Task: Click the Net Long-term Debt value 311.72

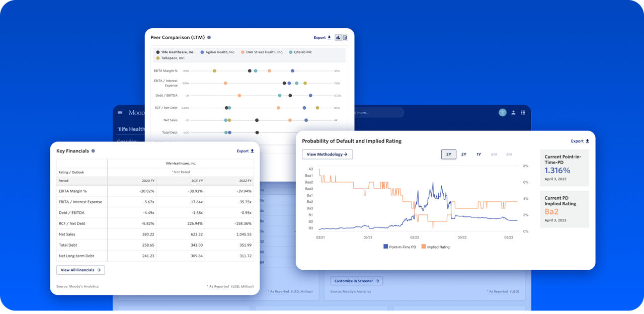Action: click(x=244, y=256)
